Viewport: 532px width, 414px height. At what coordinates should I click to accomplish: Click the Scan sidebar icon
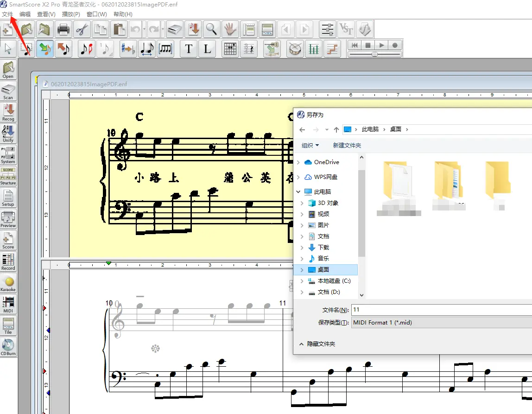point(8,91)
